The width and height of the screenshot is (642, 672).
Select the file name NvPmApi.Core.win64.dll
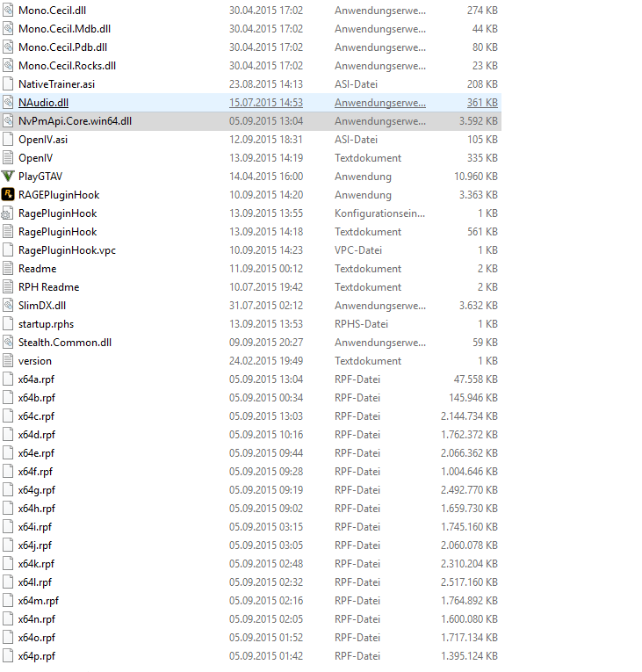(75, 121)
